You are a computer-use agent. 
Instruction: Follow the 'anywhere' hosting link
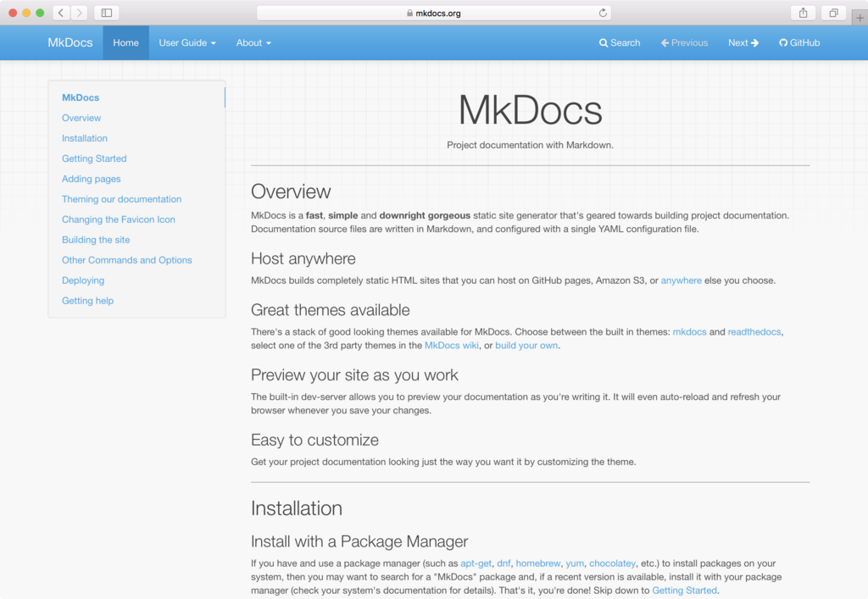coord(681,280)
